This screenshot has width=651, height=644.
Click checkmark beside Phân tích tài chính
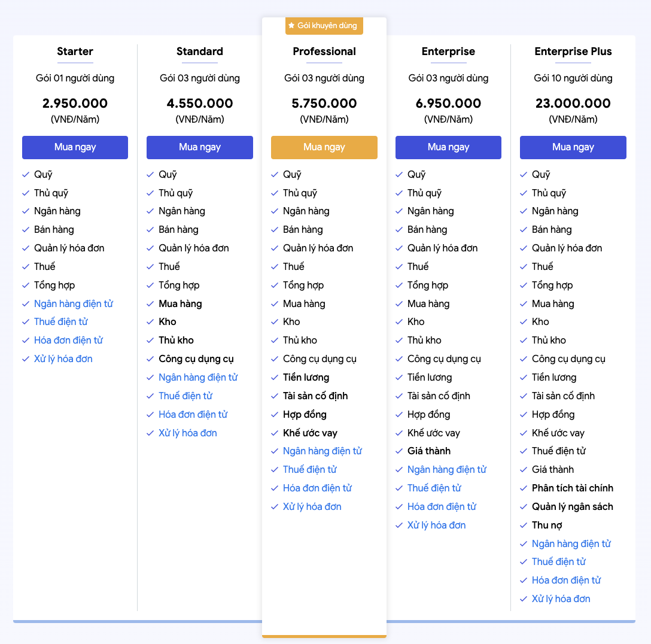coord(524,488)
